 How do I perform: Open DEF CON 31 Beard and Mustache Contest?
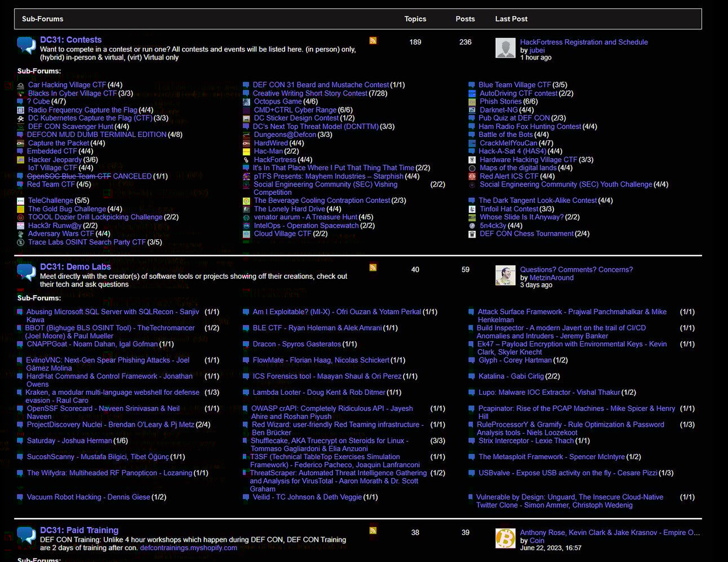(x=321, y=85)
